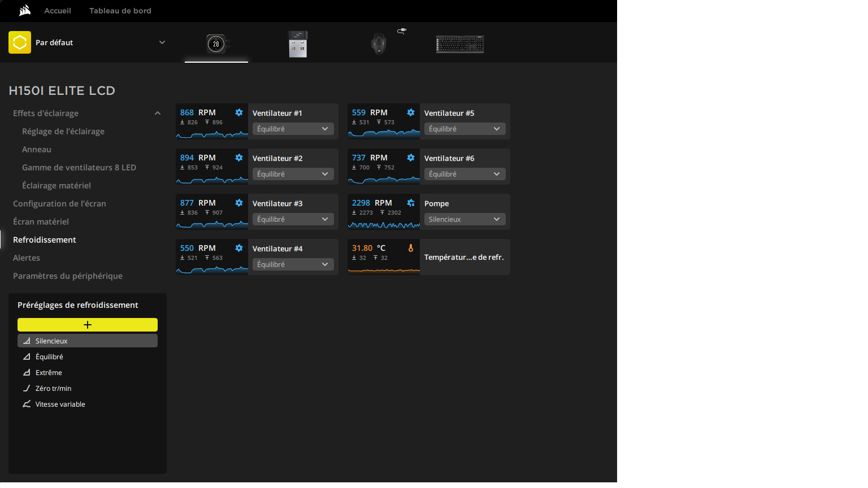Open Ventilateur #3 Équilibré mode dropdown
The width and height of the screenshot is (868, 488).
point(293,219)
